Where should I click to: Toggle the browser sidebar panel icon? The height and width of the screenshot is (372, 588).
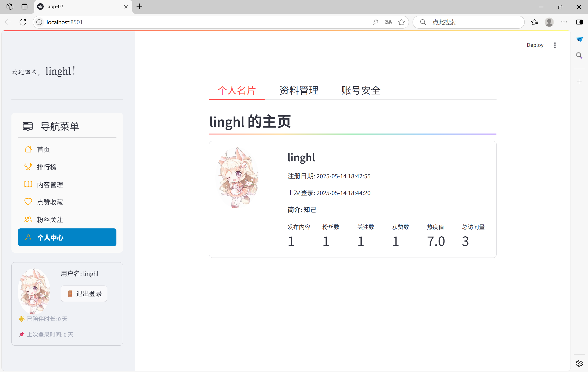tap(579, 22)
